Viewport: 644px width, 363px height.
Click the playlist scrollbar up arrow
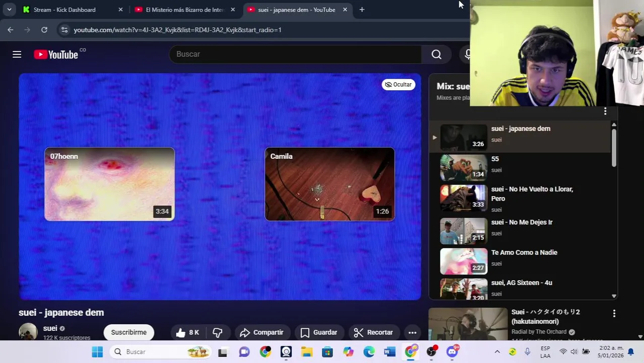click(614, 125)
